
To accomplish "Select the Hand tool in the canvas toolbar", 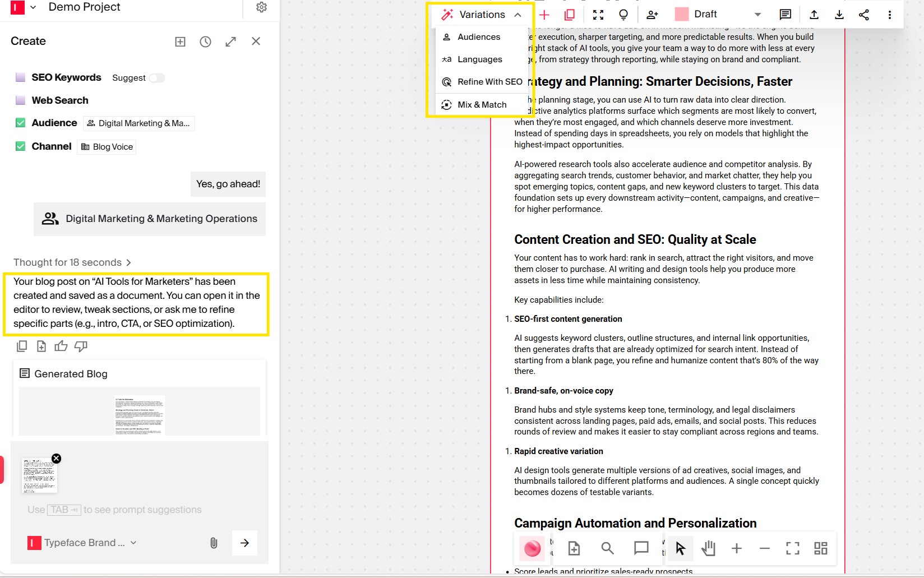I will 708,549.
